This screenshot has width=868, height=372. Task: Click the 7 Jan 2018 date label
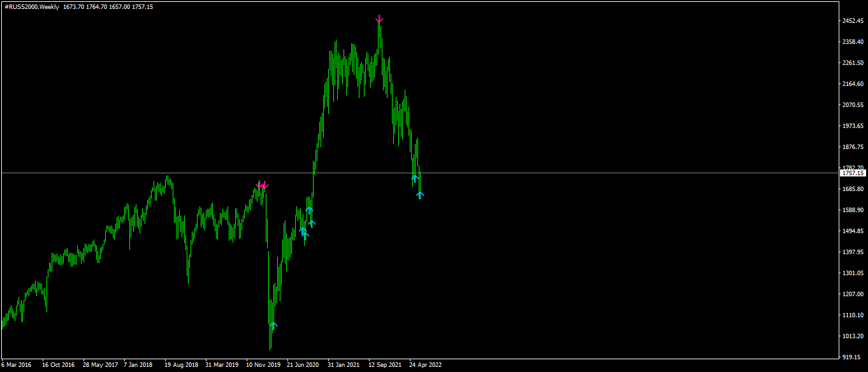138,366
